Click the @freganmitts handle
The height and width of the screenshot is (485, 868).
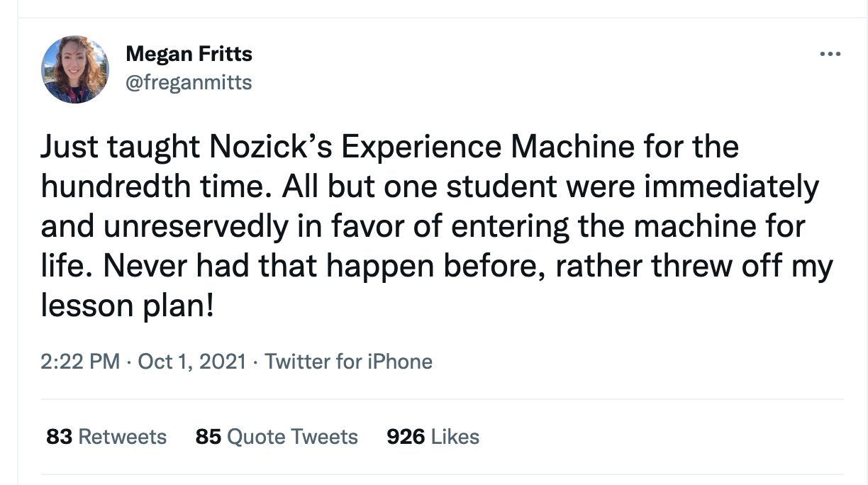point(189,82)
